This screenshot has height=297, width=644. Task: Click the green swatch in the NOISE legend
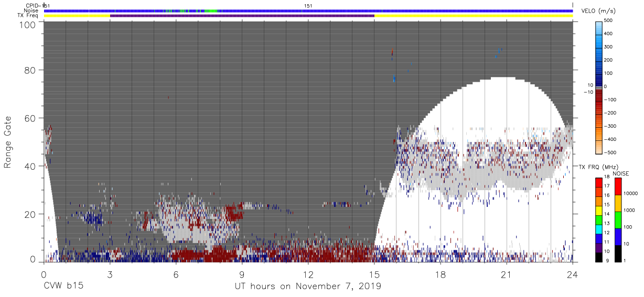point(617,219)
